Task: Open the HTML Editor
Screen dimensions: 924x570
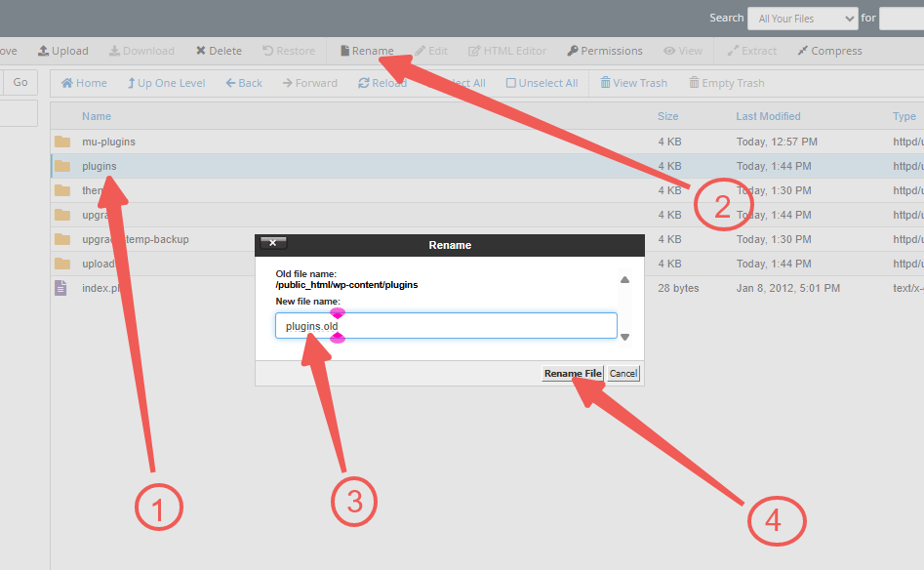Action: tap(506, 50)
